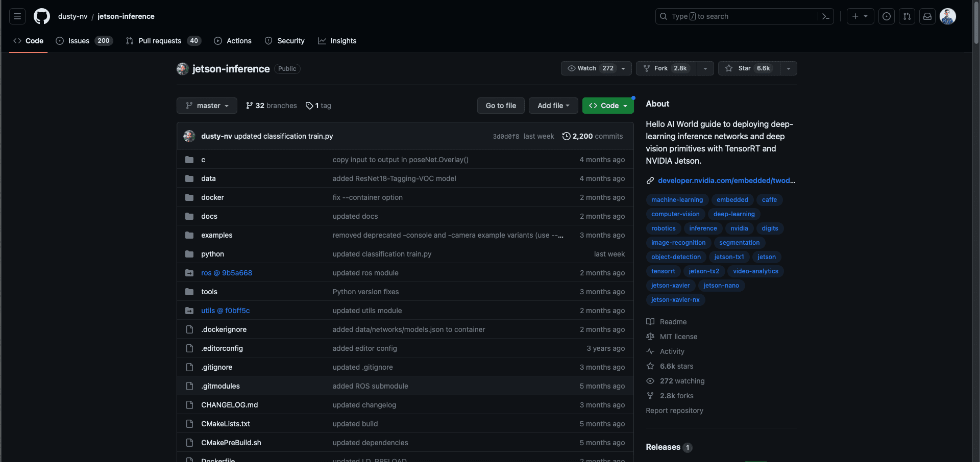Open the c folder

tap(203, 160)
